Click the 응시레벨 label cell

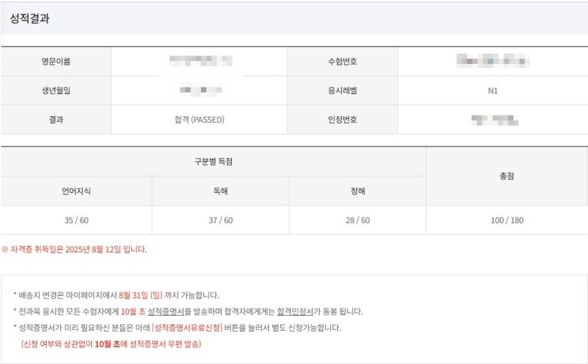pos(342,90)
